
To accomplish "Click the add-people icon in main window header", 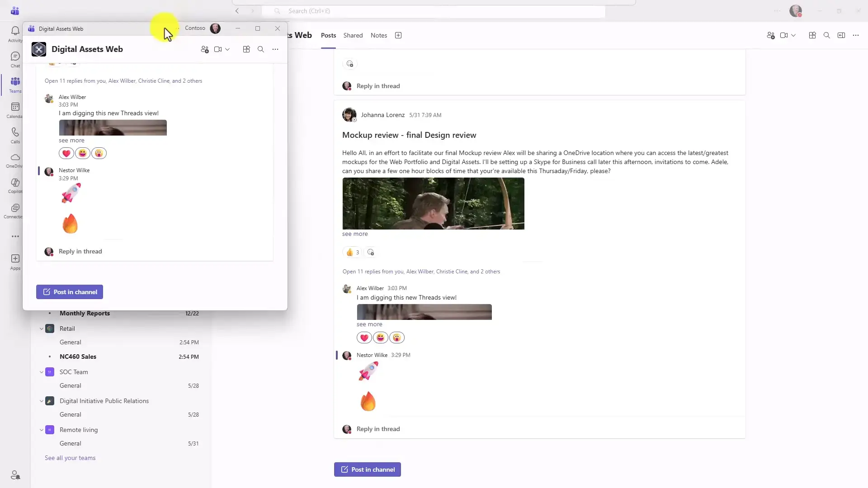I will point(771,35).
